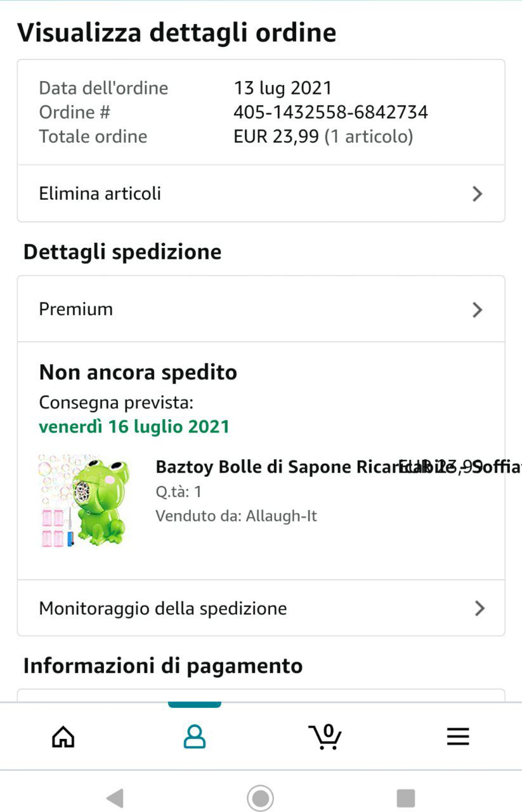Open the hamburger menu

click(457, 737)
